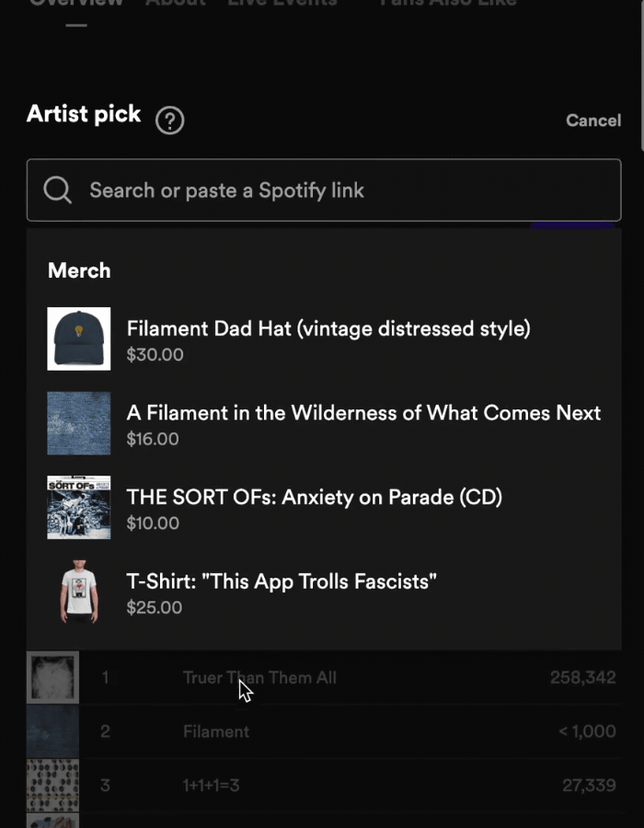Click the album art beside track 1
This screenshot has height=828, width=644.
52,677
